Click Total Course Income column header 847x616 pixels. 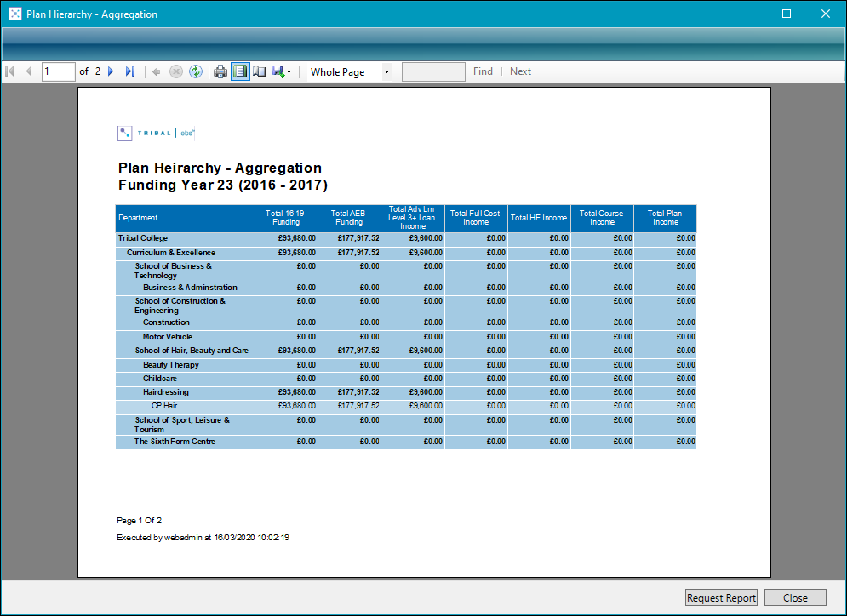pos(603,218)
